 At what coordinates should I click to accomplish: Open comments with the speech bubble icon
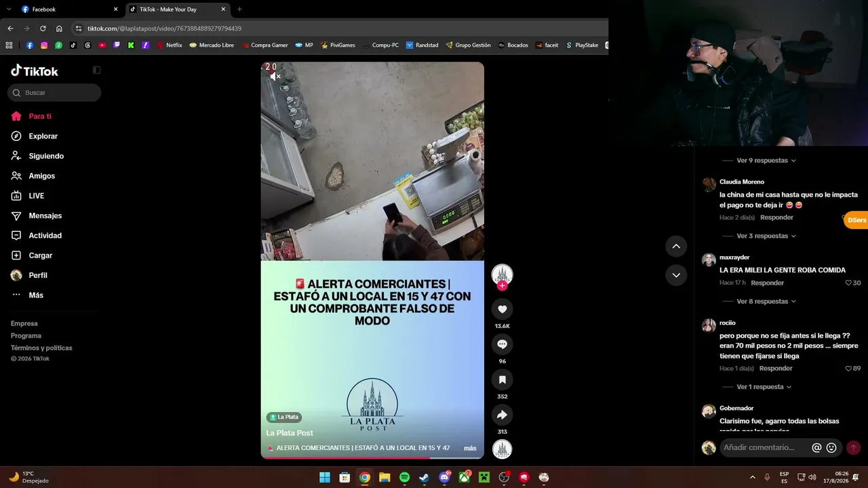(502, 344)
